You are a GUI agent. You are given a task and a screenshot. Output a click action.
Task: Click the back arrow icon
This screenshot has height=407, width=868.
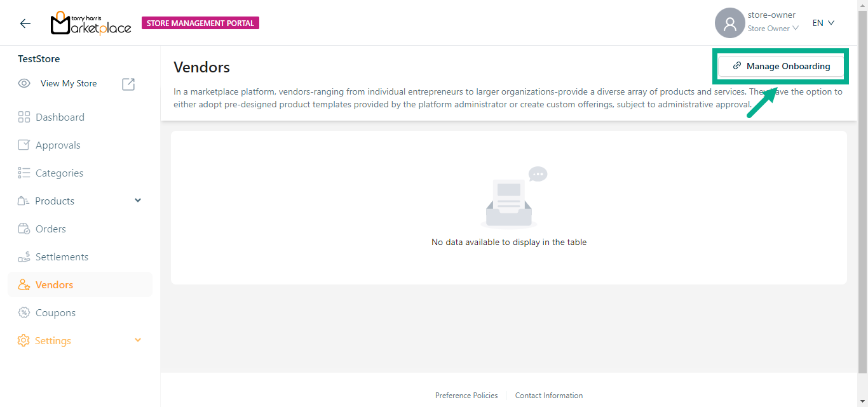coord(25,23)
